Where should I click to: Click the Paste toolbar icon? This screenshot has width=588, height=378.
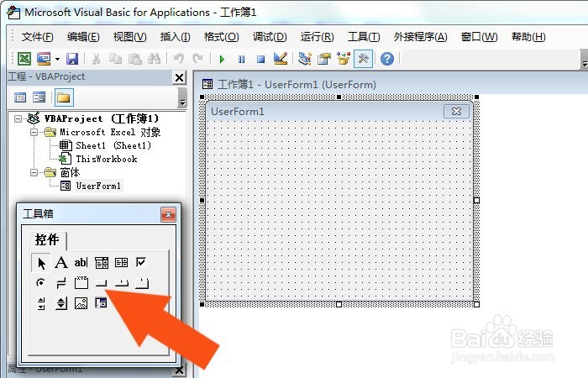134,59
